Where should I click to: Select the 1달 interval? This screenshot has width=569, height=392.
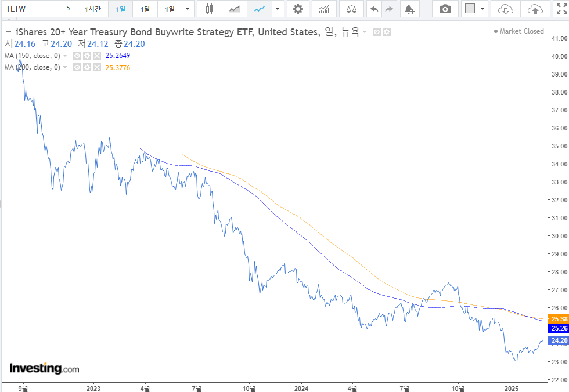tap(145, 9)
